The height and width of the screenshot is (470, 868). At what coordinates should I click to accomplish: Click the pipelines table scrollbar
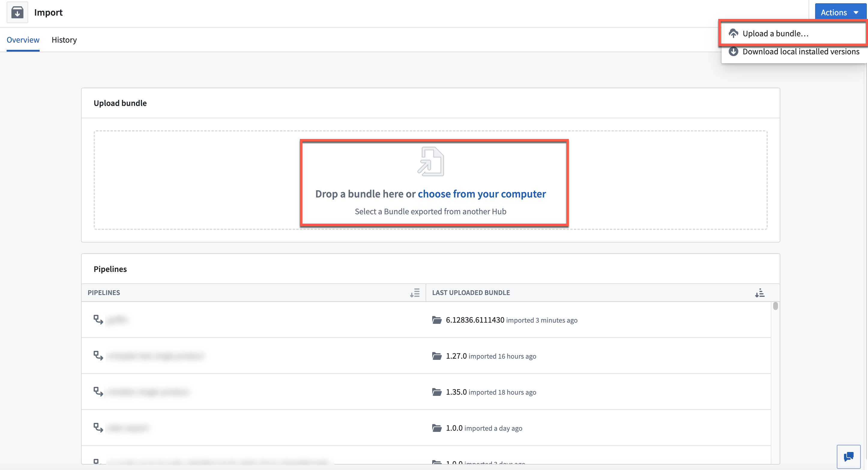775,306
